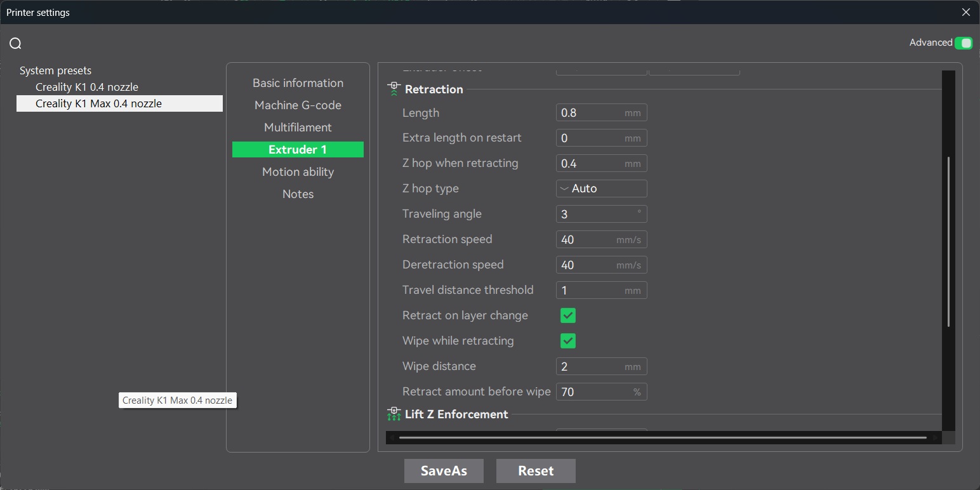Open the Basic information tab
This screenshot has width=980, height=490.
[x=298, y=83]
